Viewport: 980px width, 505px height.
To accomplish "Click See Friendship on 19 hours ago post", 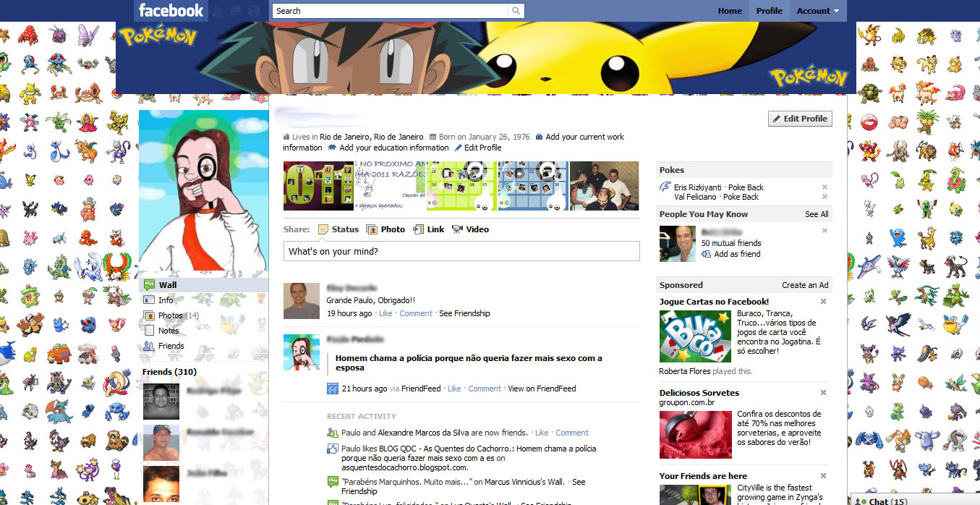I will pos(464,313).
